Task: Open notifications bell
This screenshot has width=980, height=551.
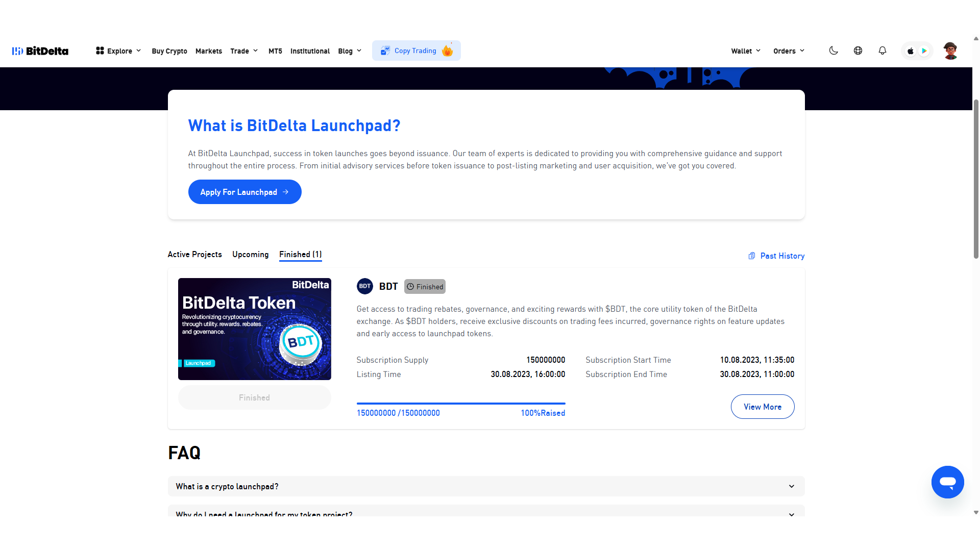Action: (883, 51)
